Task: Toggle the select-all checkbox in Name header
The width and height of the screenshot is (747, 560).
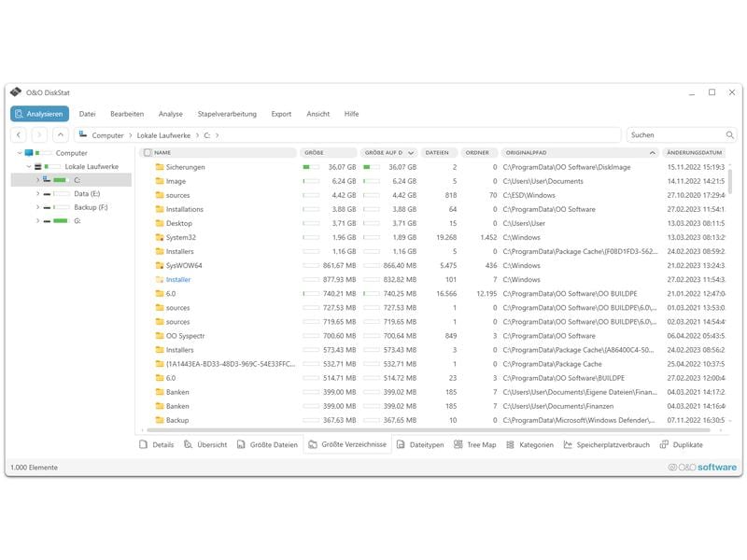Action: click(148, 153)
